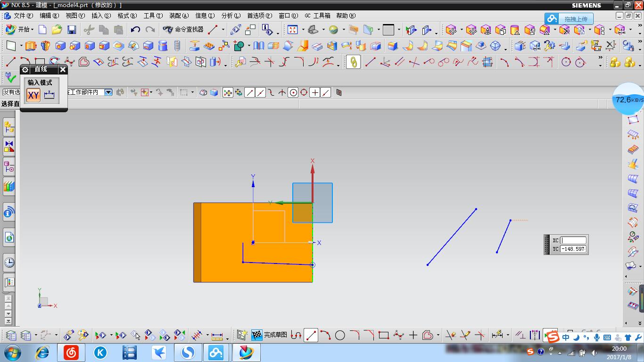644x362 pixels.
Task: Select the Revolve feature icon
Action: click(45, 46)
